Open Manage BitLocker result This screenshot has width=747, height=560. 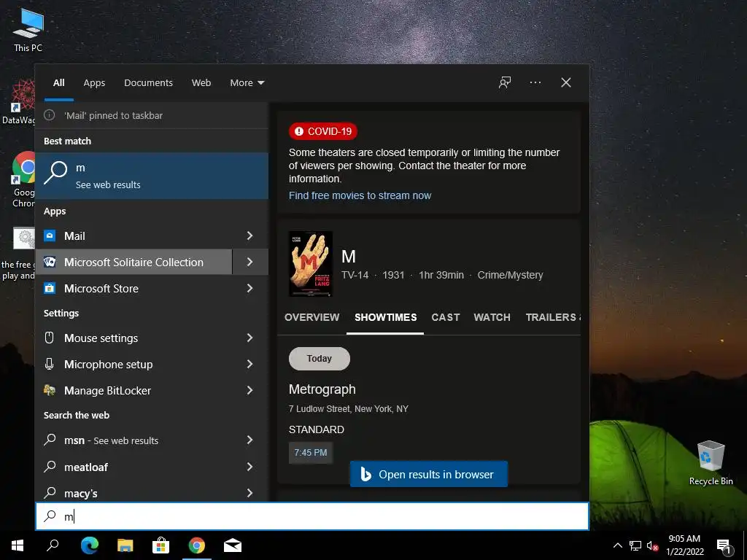[134, 391]
